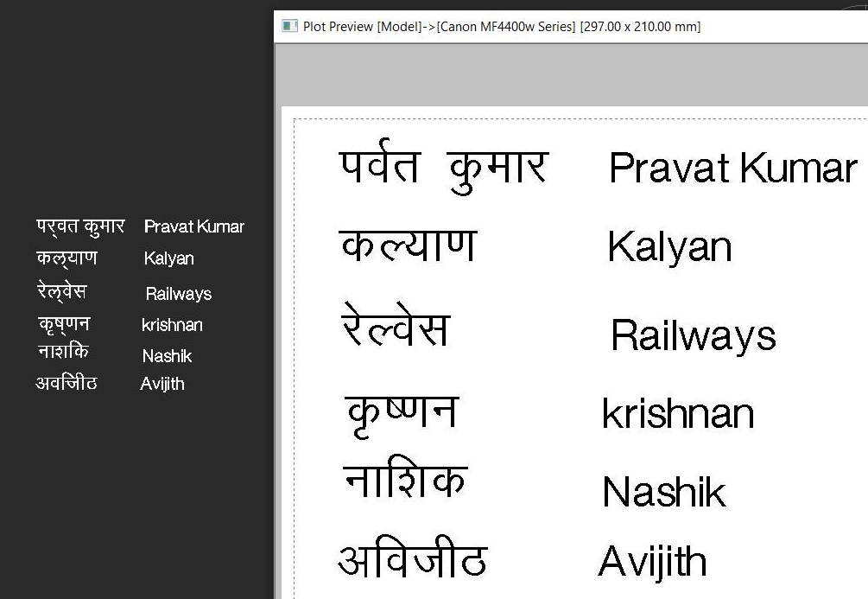Click 'krishnan' in the plot preview page
This screenshot has height=599, width=868.
coord(678,414)
